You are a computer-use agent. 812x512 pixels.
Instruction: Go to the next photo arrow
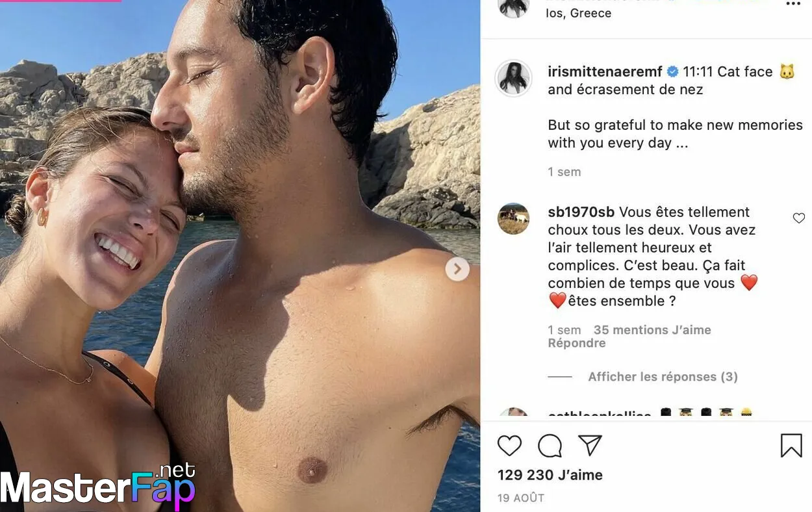coord(457,268)
